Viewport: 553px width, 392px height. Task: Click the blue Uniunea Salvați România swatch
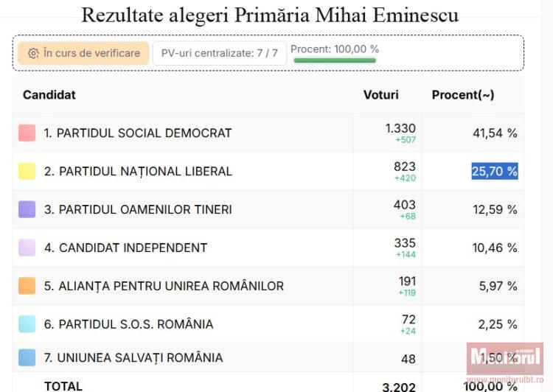pos(27,359)
